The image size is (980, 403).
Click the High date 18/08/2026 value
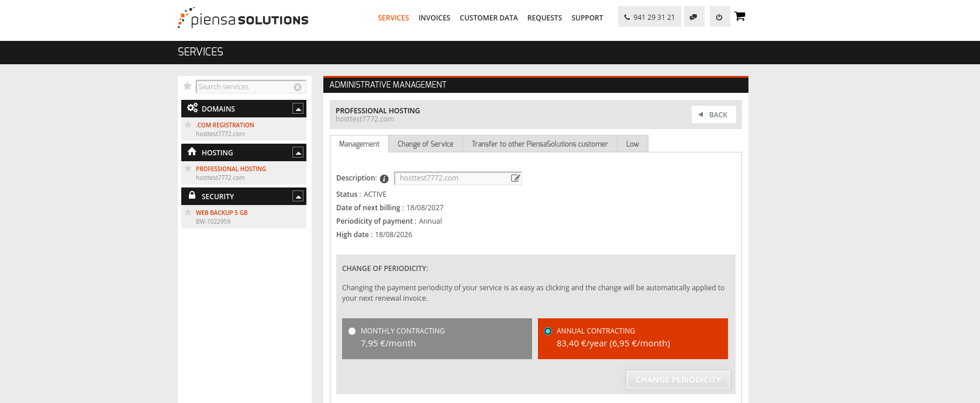tap(394, 235)
